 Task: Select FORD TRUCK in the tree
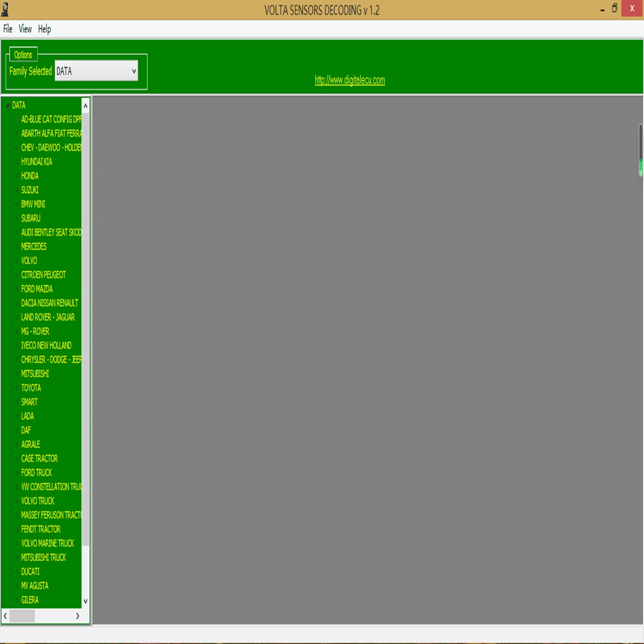click(x=37, y=473)
